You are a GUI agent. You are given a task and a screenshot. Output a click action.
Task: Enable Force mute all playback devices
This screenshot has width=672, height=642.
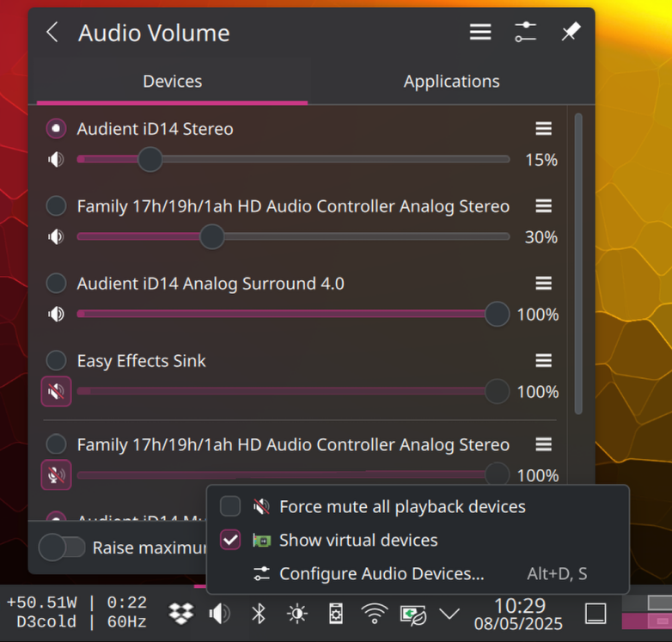(230, 506)
